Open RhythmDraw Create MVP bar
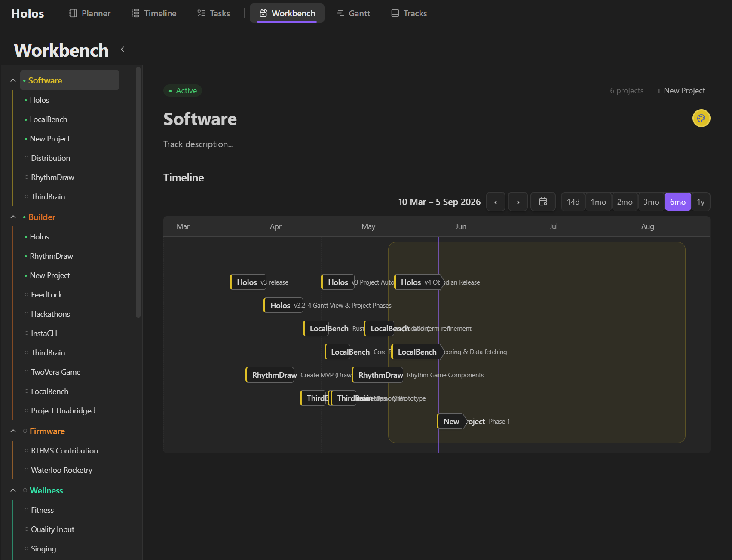 271,375
